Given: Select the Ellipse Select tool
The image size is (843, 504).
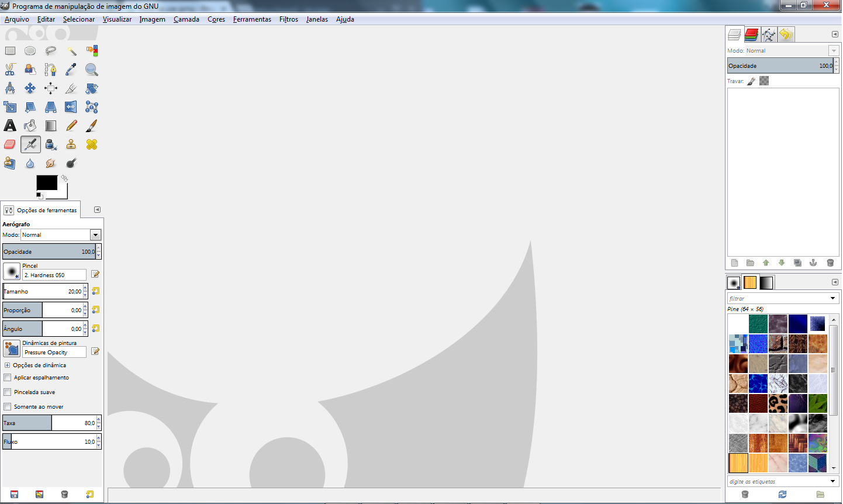Looking at the screenshot, I should [x=30, y=51].
